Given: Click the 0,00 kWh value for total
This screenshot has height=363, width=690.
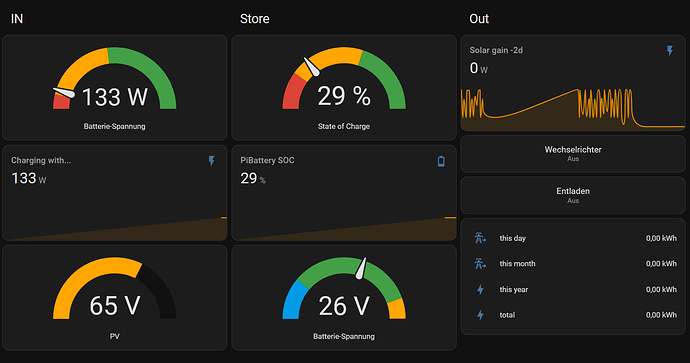Looking at the screenshot, I should pyautogui.click(x=661, y=315).
